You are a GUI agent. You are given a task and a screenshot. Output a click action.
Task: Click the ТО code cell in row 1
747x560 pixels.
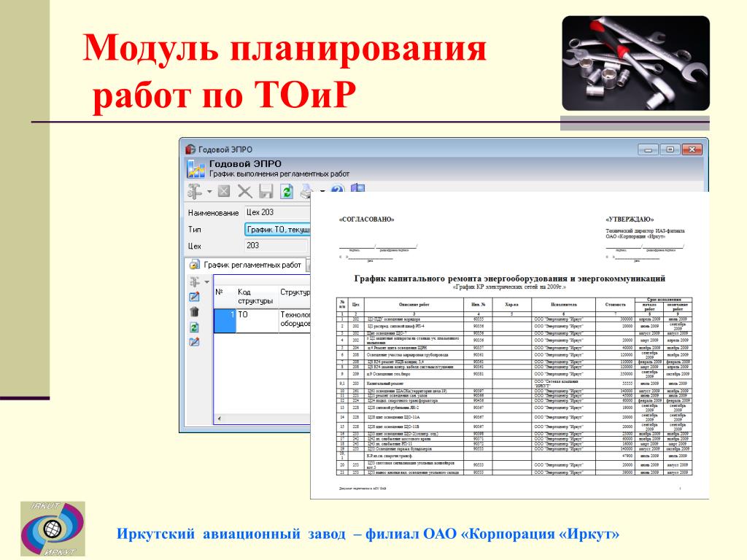[257, 321]
